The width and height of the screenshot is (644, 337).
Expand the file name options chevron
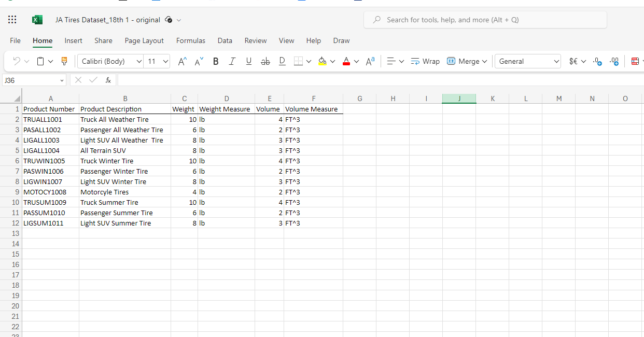[x=179, y=20]
